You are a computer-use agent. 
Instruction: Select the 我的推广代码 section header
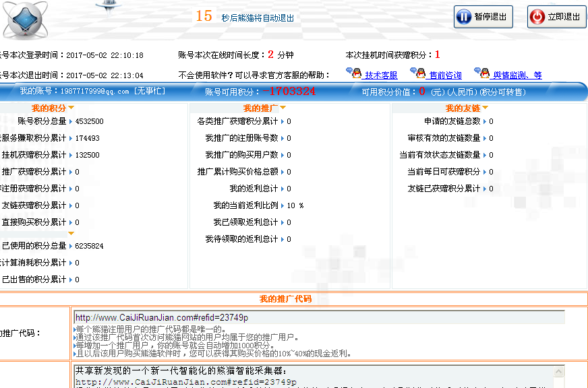click(x=285, y=298)
